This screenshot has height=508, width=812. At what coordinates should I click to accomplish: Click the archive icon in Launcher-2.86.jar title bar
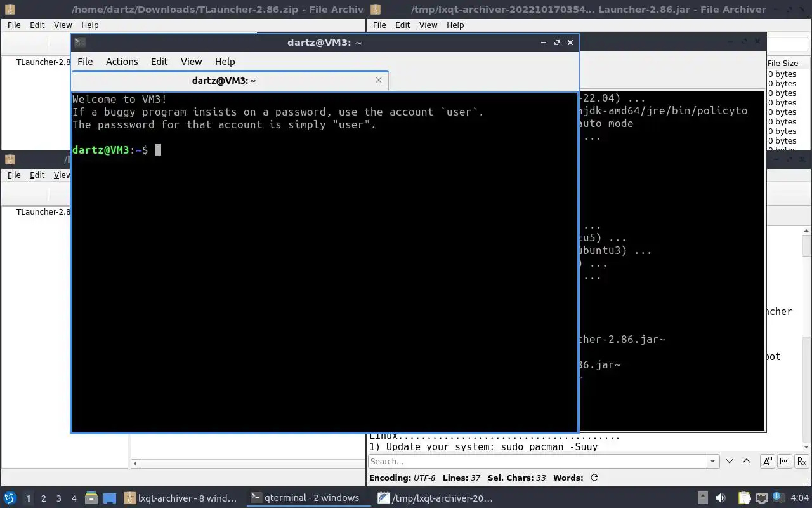pos(376,10)
